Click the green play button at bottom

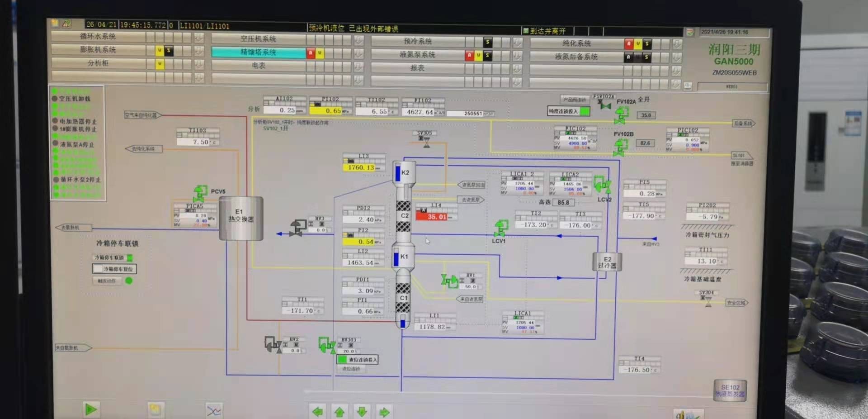tap(90, 409)
